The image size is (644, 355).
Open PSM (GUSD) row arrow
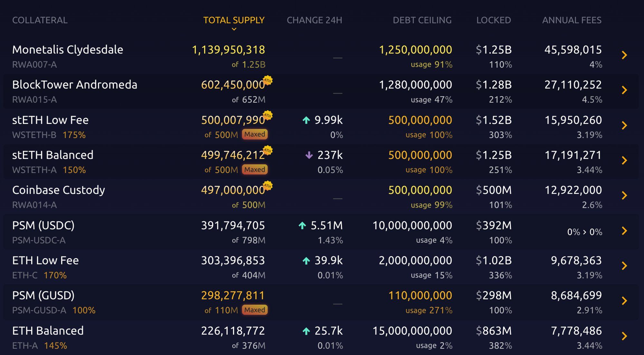pos(624,301)
